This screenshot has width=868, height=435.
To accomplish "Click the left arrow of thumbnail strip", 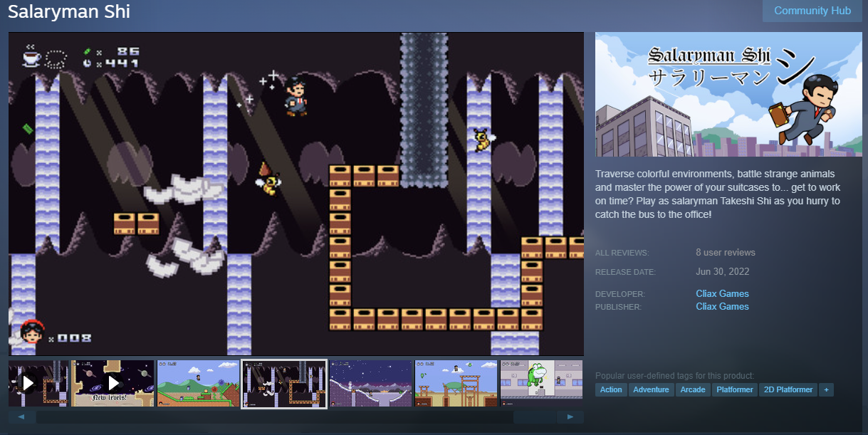I will pos(21,416).
